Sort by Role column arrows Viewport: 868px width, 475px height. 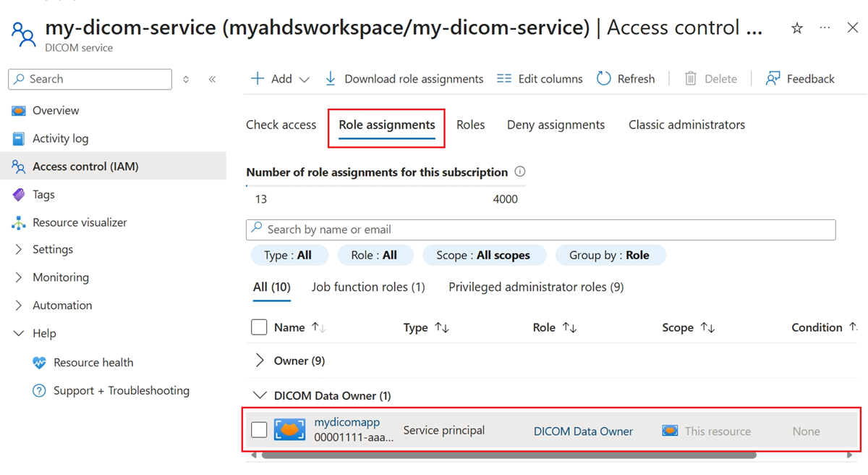[x=569, y=328]
